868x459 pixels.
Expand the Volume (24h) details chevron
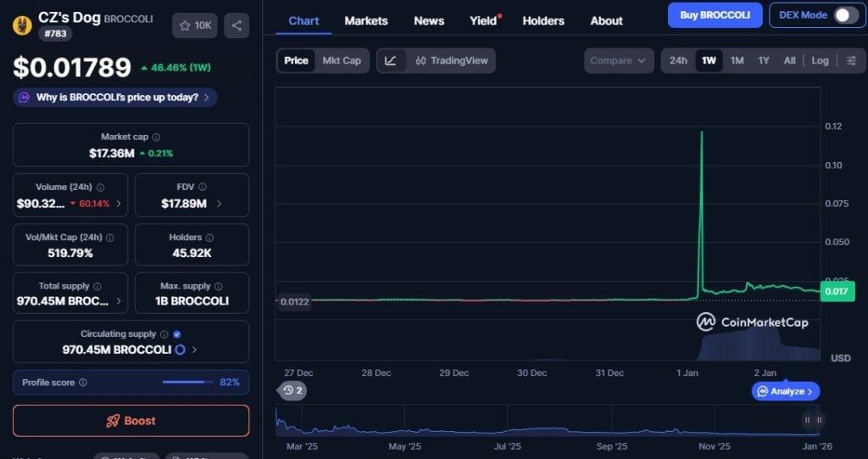coord(119,204)
